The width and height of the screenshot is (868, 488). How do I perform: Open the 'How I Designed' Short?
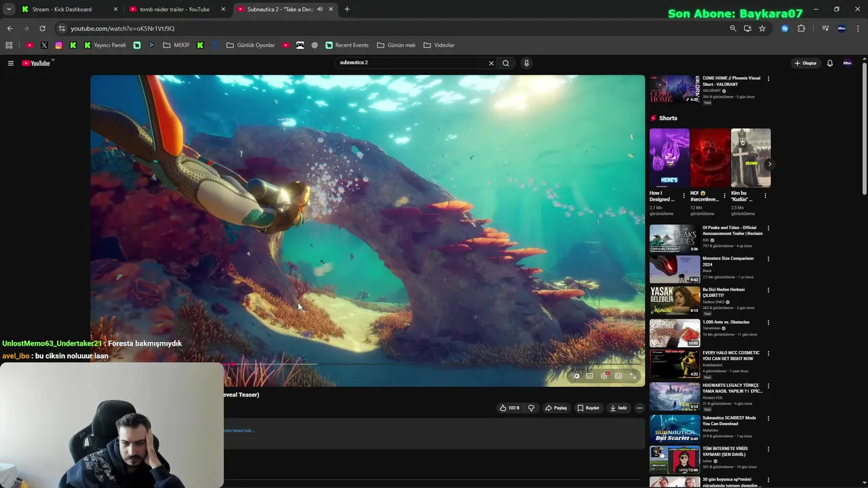coord(669,158)
